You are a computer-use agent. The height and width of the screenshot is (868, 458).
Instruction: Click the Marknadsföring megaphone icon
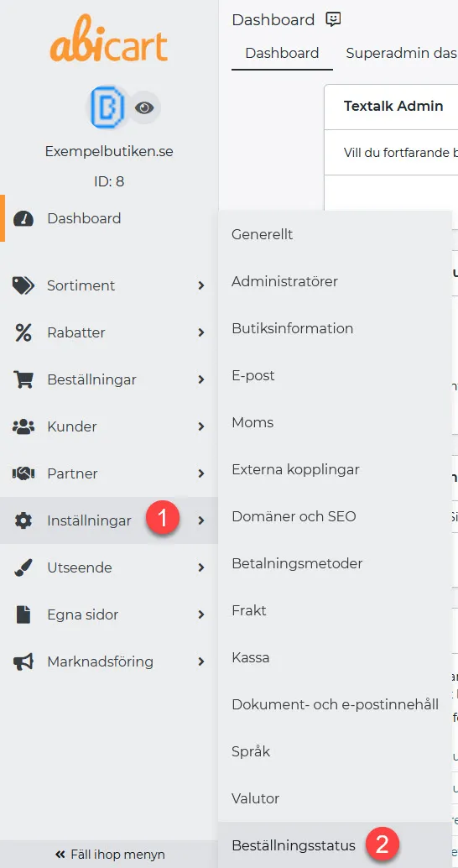coord(23,662)
